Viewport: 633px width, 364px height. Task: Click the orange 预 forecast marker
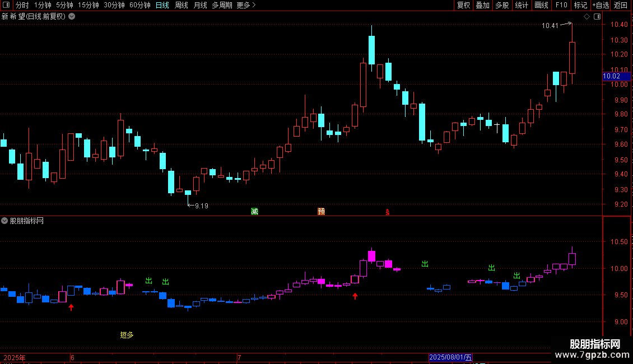coord(322,212)
